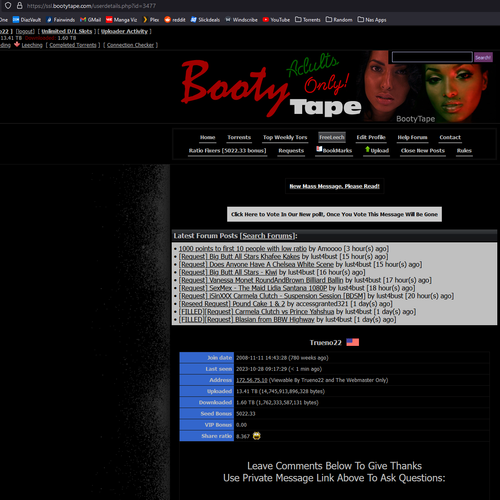Click Close New Posts in the nav

coord(423,151)
